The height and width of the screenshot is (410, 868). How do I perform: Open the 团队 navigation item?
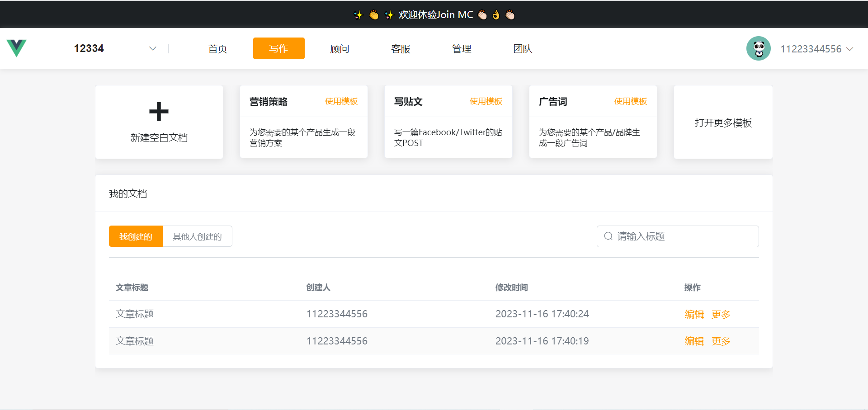coord(523,49)
